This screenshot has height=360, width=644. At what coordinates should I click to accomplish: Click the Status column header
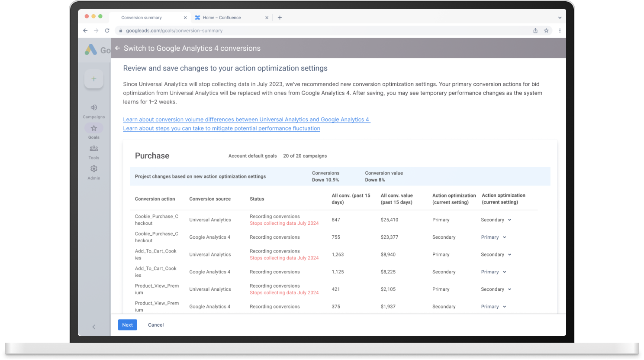coord(257,199)
